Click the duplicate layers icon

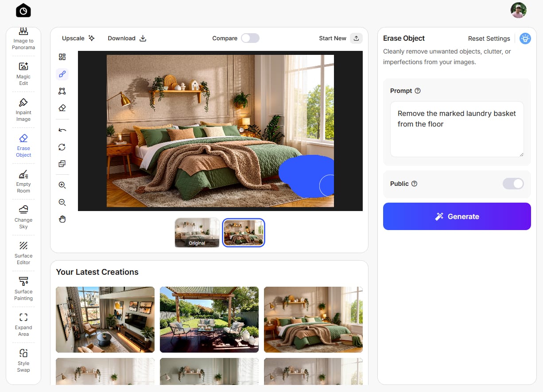click(x=62, y=164)
